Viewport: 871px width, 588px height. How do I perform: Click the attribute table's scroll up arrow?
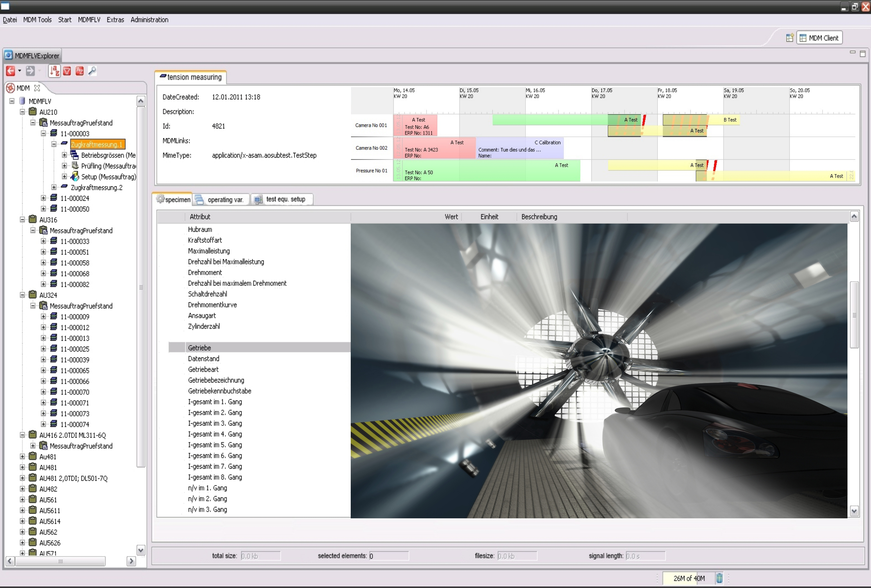[854, 216]
